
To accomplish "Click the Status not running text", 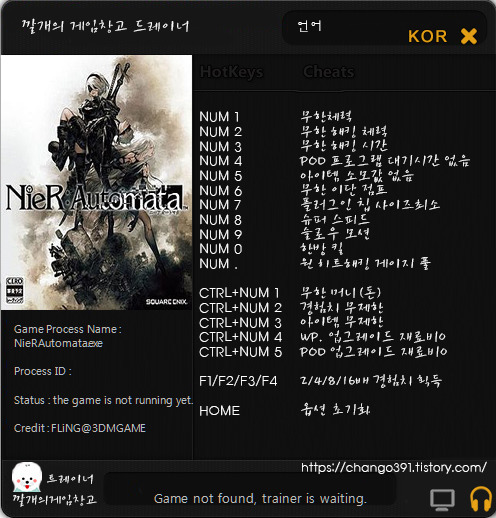I will pos(104,400).
